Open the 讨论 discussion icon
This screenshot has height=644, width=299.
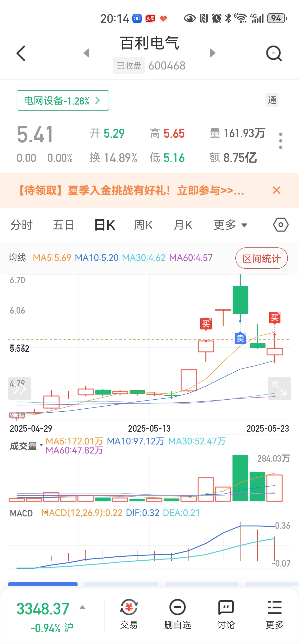226,614
